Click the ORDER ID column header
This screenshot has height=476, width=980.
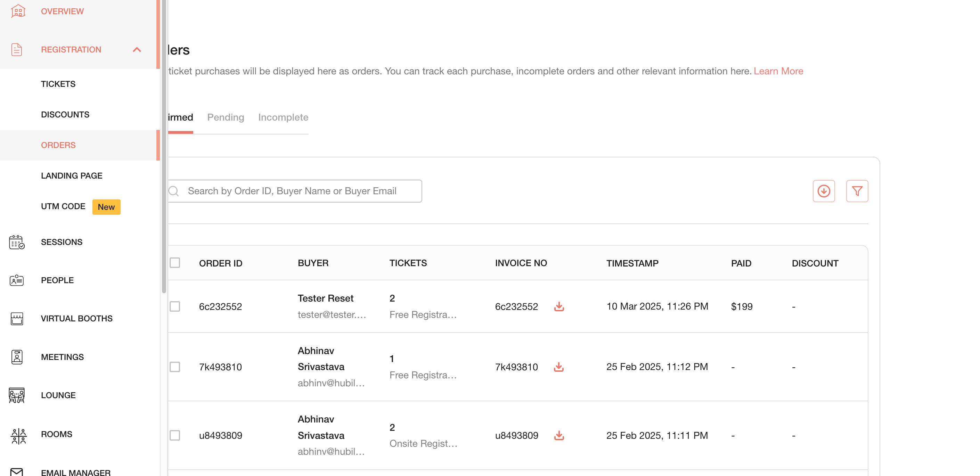(x=221, y=263)
